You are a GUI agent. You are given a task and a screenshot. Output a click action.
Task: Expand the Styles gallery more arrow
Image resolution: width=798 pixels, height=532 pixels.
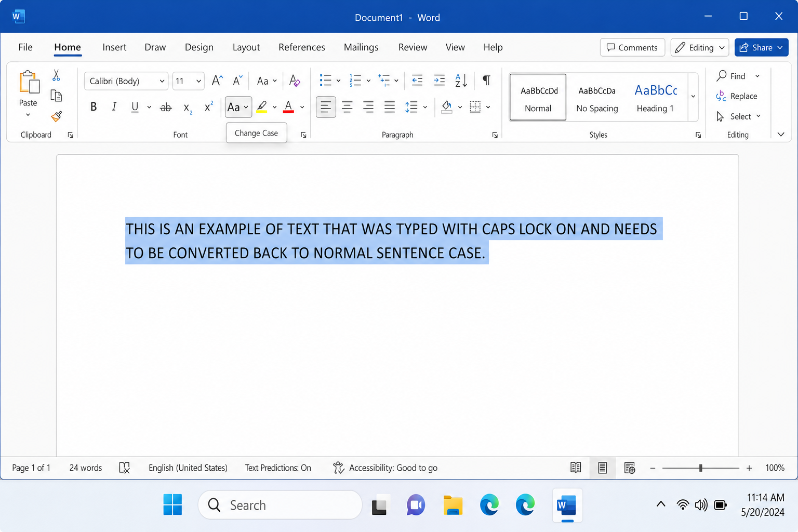(x=693, y=97)
